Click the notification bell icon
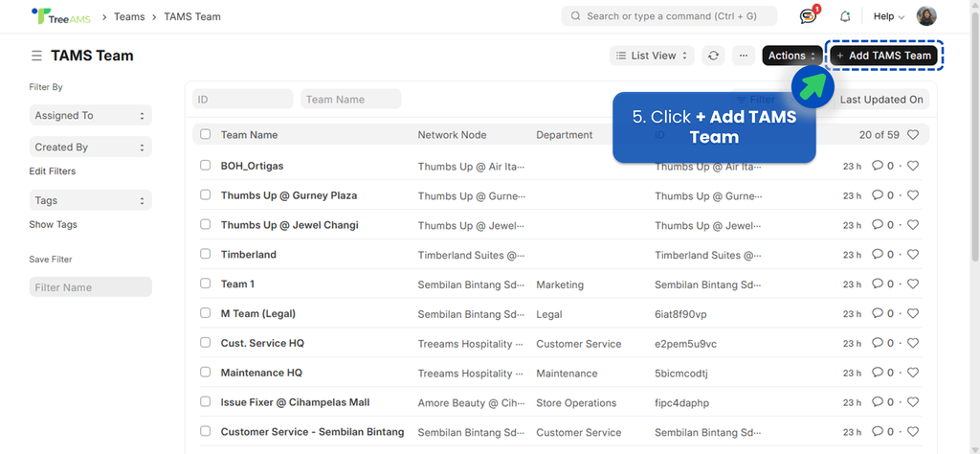Viewport: 980px width, 454px height. (x=845, y=16)
